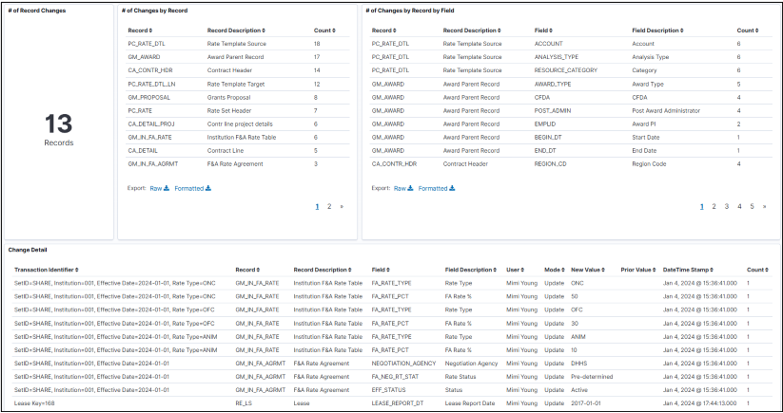783x413 pixels.
Task: Click REGION_CD field cell
Action: pyautogui.click(x=550, y=164)
